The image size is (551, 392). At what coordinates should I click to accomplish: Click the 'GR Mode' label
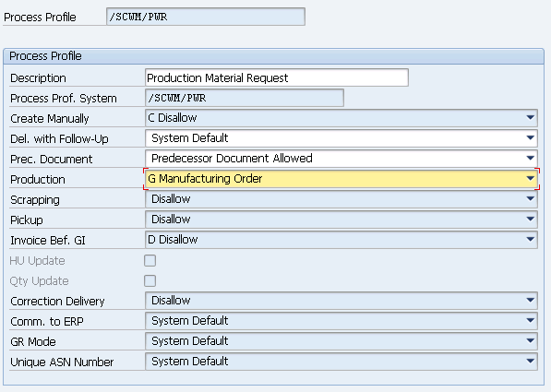click(x=33, y=342)
